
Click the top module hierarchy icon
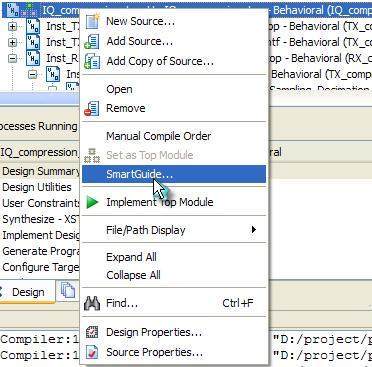29,10
